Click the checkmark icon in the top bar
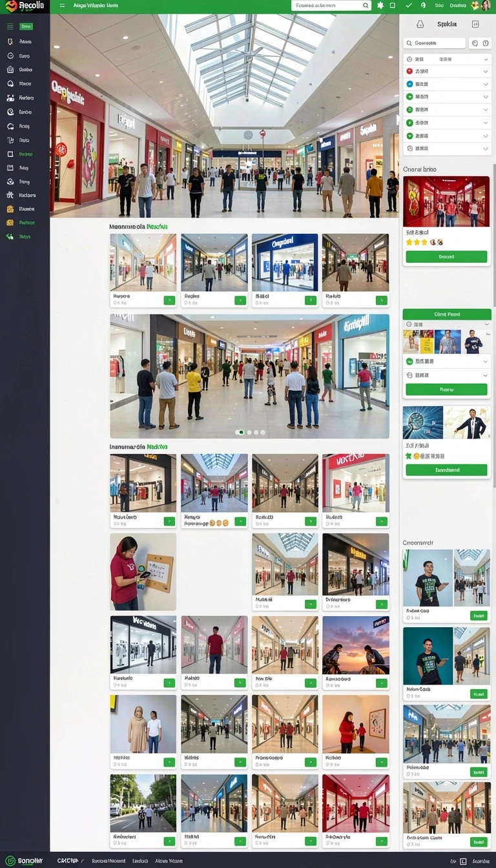The height and width of the screenshot is (868, 496). [x=408, y=5]
